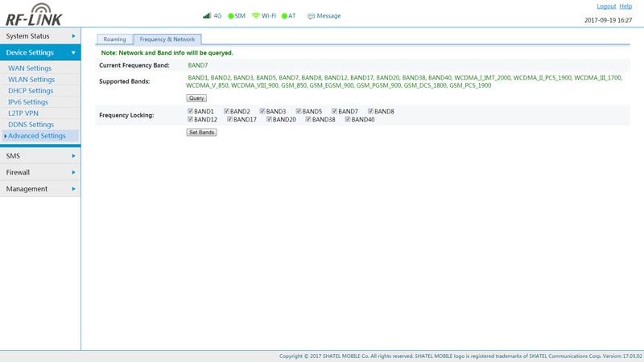The image size is (644, 362).
Task: Uncheck the BAND1 checkbox
Action: click(190, 112)
